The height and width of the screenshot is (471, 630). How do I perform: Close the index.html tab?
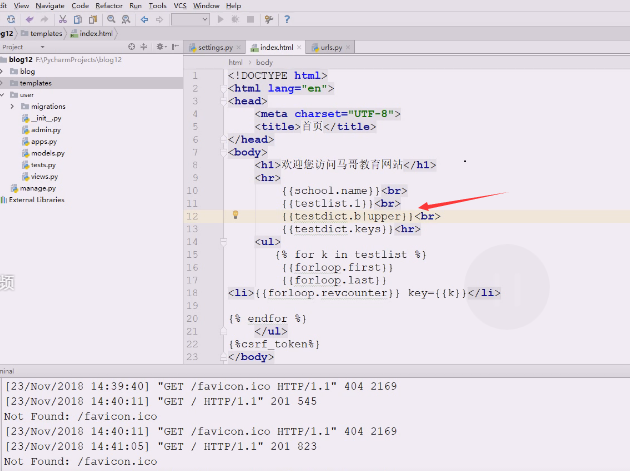point(299,47)
